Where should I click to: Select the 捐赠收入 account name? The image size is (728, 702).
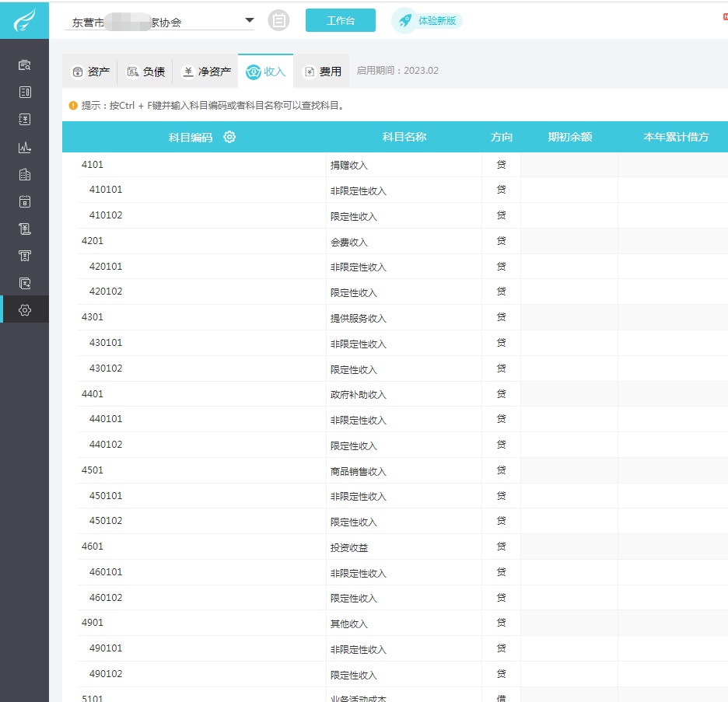(348, 165)
